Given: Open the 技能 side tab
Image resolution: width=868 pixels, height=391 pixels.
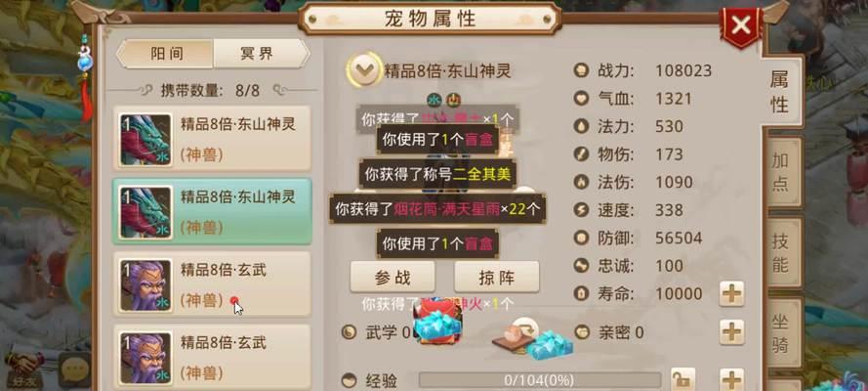Looking at the screenshot, I should coord(781,252).
